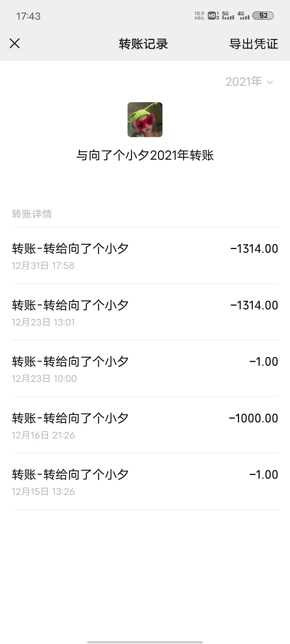
Task: Tap the 4G signal strength icon
Action: (x=244, y=16)
